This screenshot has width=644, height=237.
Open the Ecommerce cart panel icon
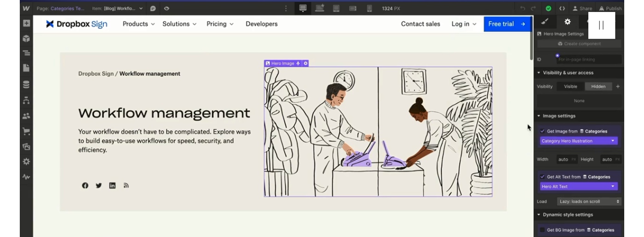pyautogui.click(x=26, y=132)
